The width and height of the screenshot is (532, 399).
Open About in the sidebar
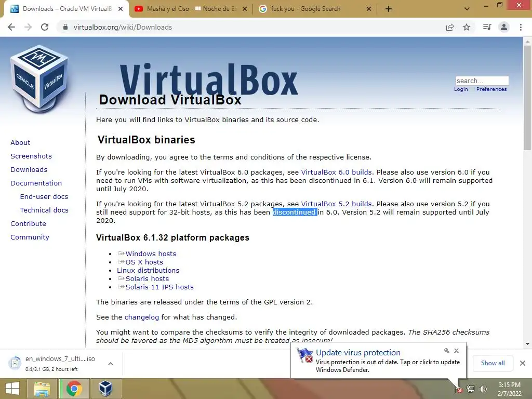point(20,142)
